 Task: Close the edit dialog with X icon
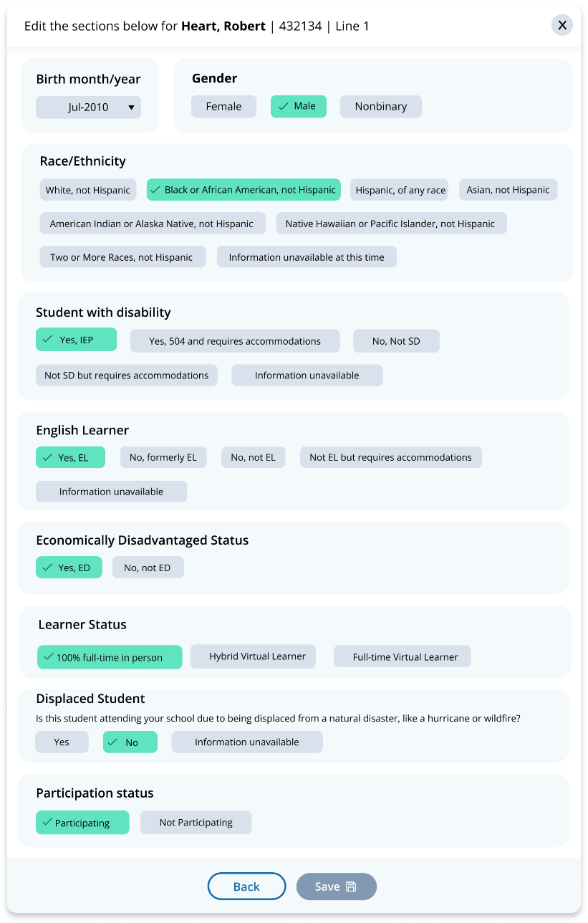coord(562,25)
